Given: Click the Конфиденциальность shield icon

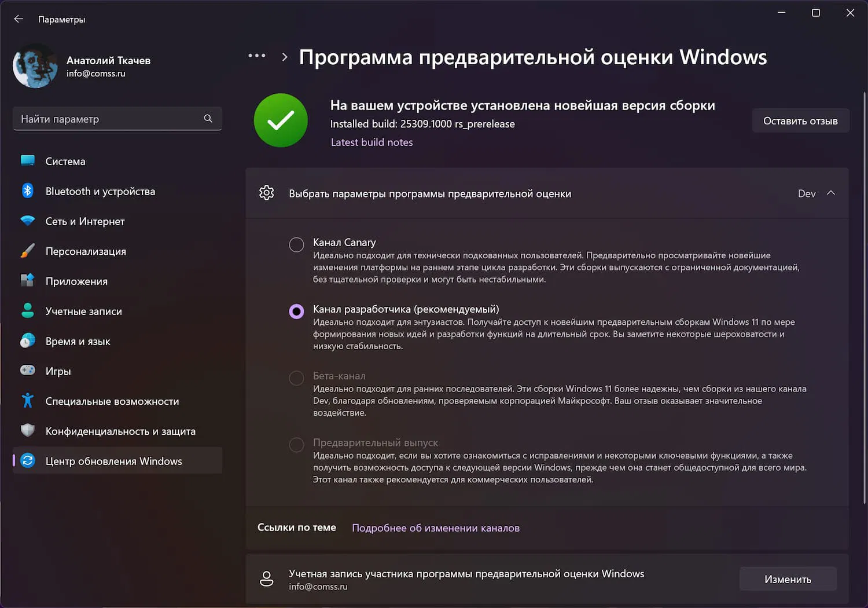Looking at the screenshot, I should [28, 431].
